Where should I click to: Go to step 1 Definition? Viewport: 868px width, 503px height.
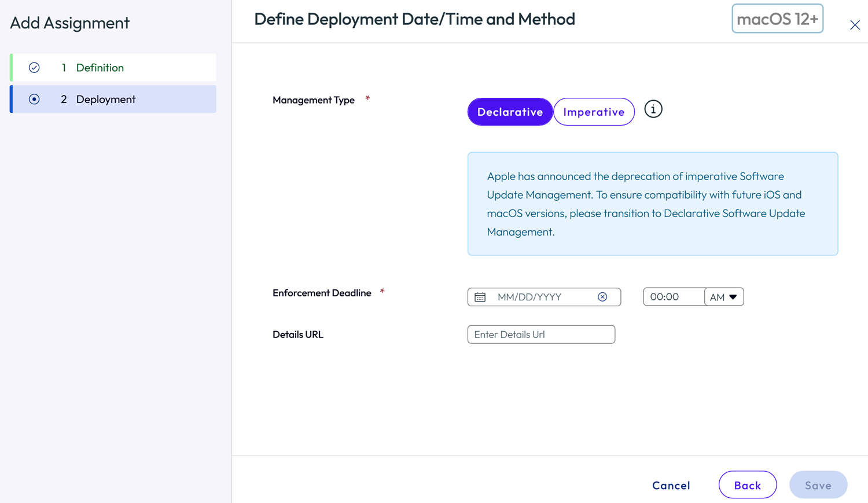113,68
